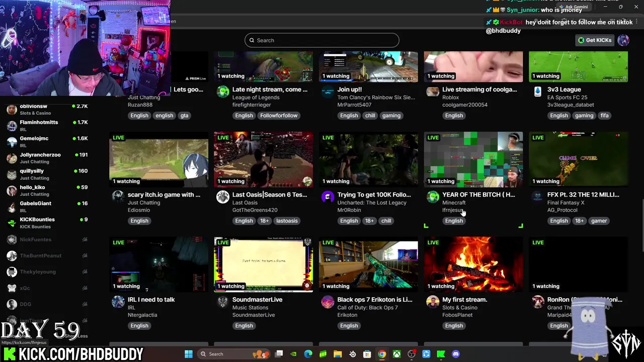The width and height of the screenshot is (644, 362).
Task: Open Microsoft Store from the taskbar
Action: coord(367,354)
